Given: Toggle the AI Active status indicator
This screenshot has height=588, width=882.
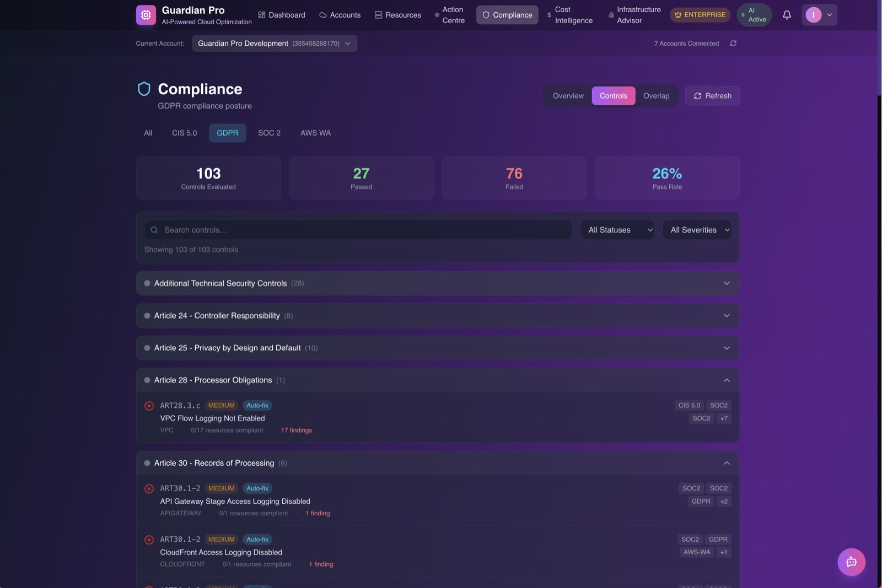Looking at the screenshot, I should [x=754, y=15].
